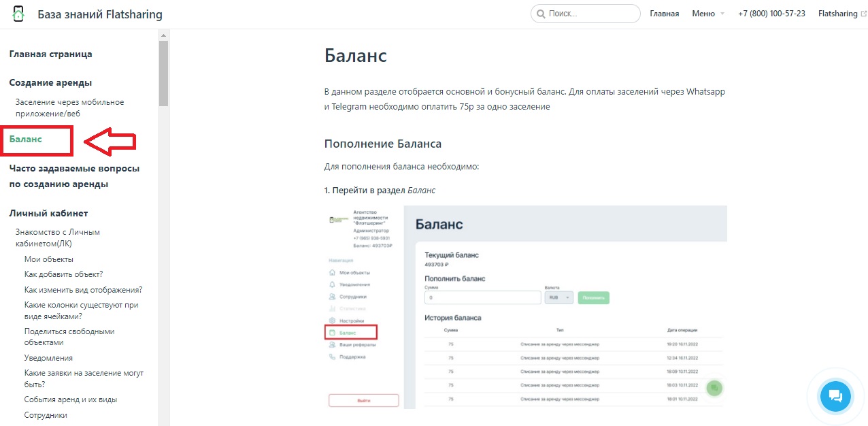Click the magnifier icon in search box
This screenshot has width=868, height=426.
click(x=541, y=14)
